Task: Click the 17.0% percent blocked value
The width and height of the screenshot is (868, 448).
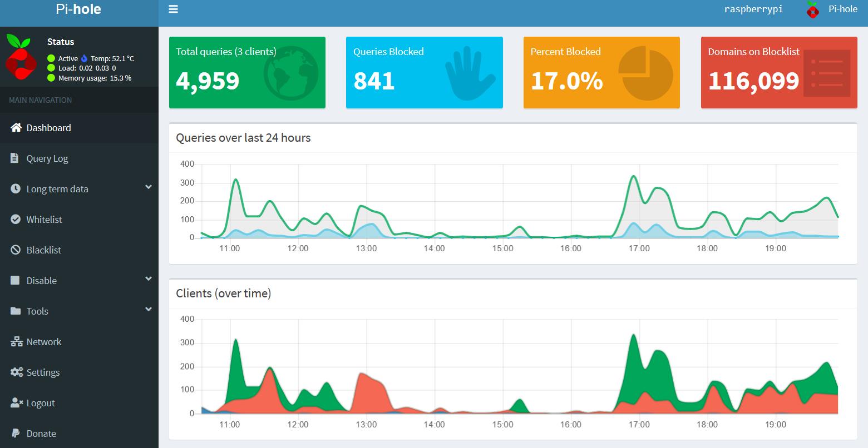Action: pos(566,81)
